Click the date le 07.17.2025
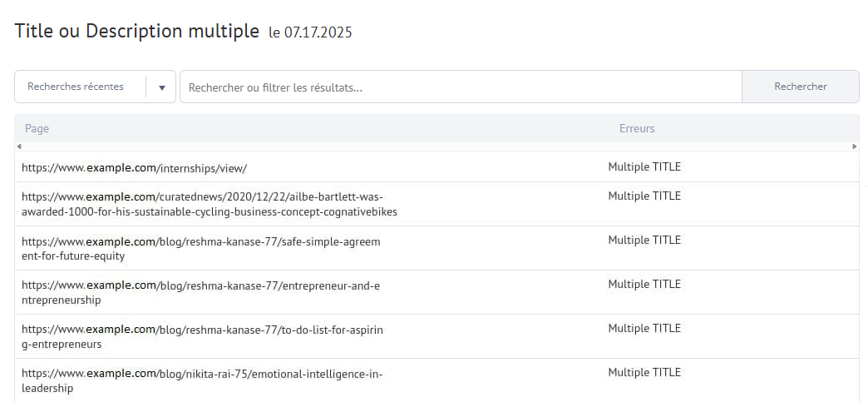 point(311,32)
